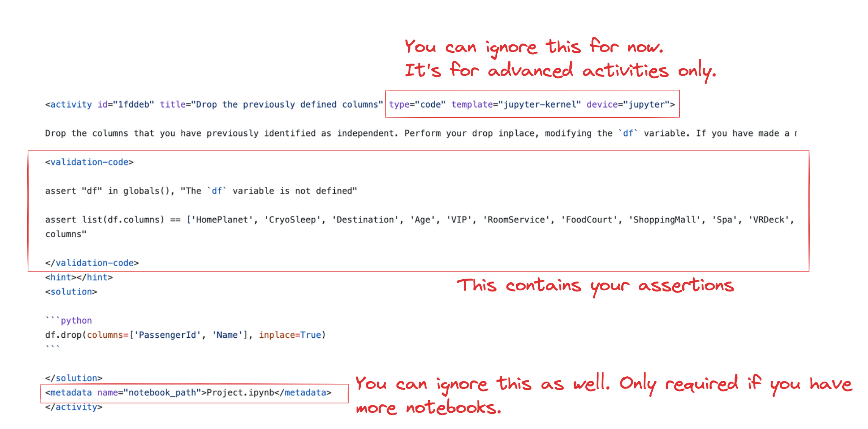Image resolution: width=868 pixels, height=429 pixels.
Task: Click the assert "df" in globals() line
Action: [x=201, y=191]
